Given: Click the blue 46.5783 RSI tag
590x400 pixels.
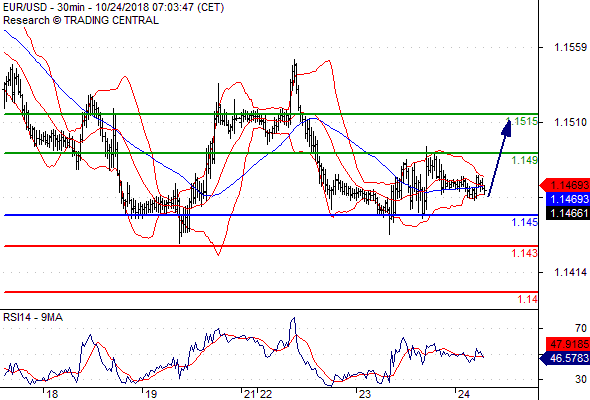Looking at the screenshot, I should [x=564, y=358].
